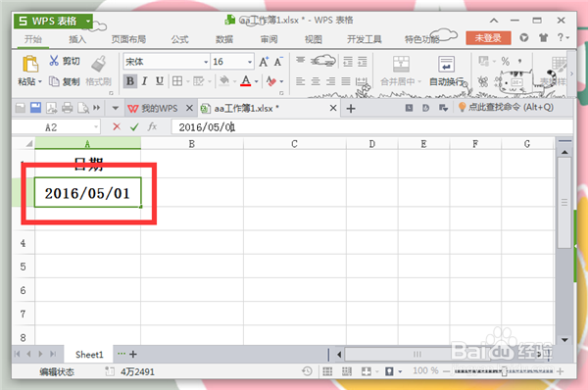588x390 pixels.
Task: Align text left
Action: [x=301, y=81]
